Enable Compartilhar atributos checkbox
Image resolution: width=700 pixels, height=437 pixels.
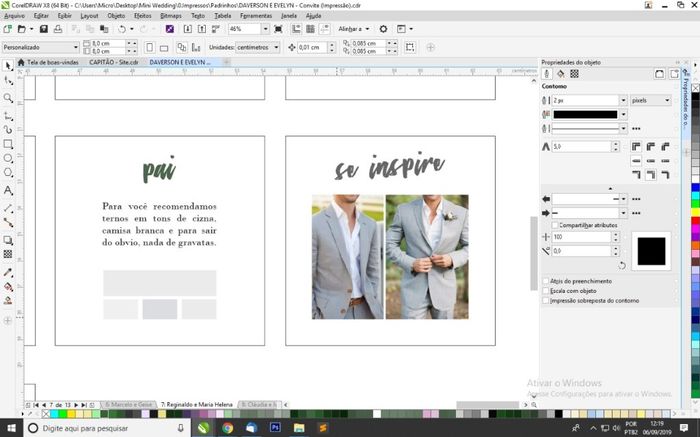tap(555, 225)
